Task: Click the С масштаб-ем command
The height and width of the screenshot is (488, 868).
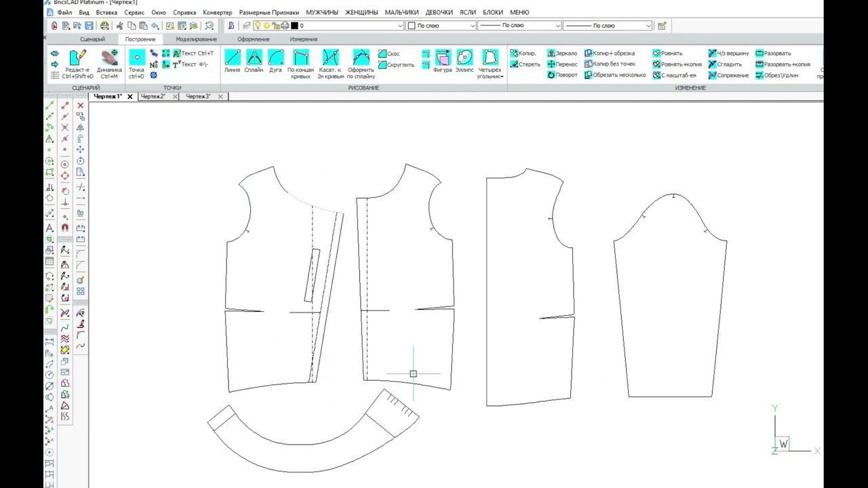Action: [675, 75]
